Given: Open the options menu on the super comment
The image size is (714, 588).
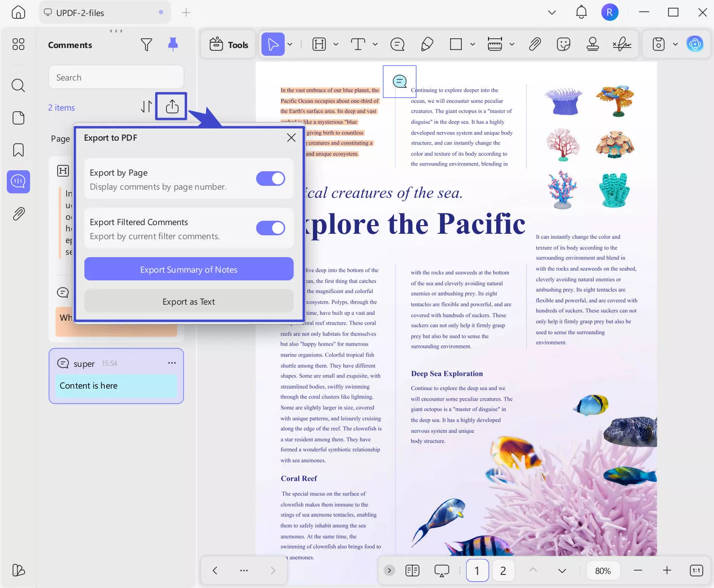Looking at the screenshot, I should (x=171, y=363).
